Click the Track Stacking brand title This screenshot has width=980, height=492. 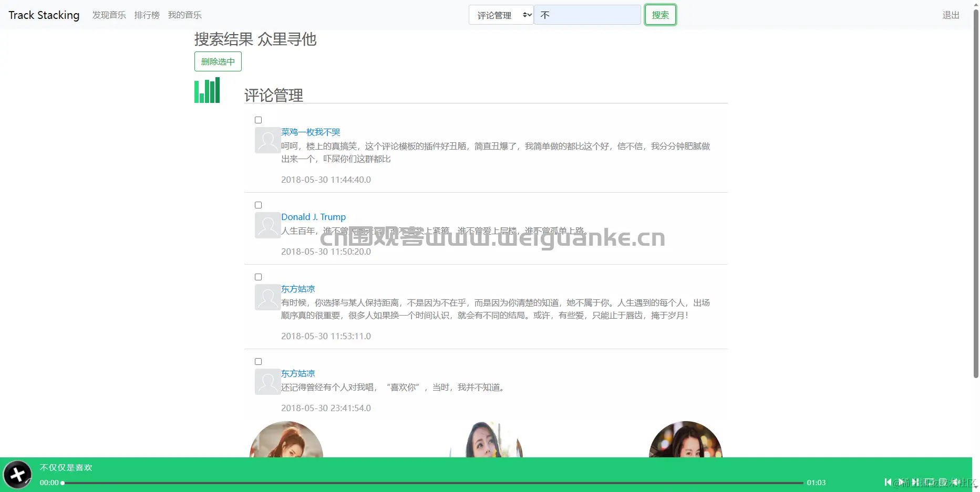coord(44,15)
